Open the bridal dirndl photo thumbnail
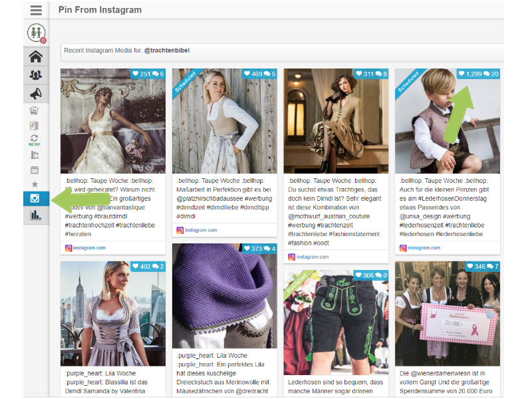The height and width of the screenshot is (399, 532). 113,121
